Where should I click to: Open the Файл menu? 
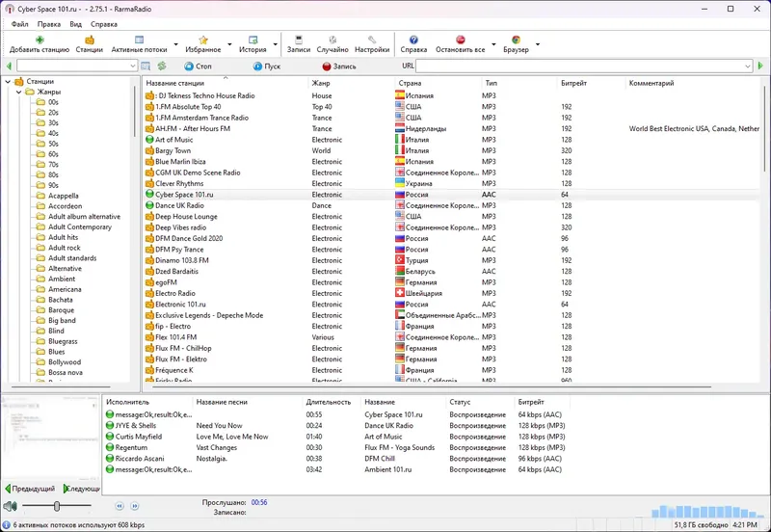19,24
